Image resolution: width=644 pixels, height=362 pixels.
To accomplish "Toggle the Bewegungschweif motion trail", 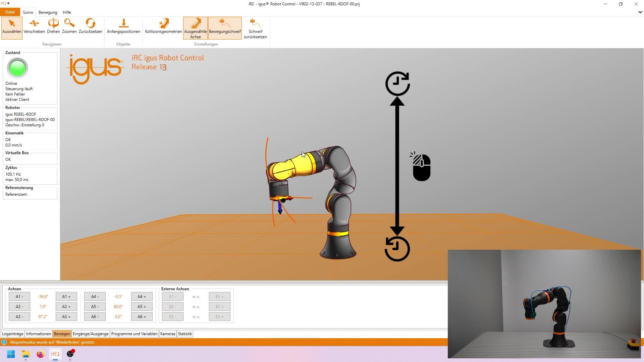I will (225, 28).
